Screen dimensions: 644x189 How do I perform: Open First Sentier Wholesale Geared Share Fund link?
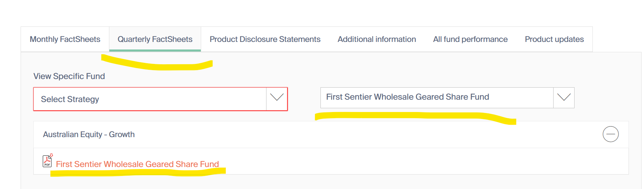pyautogui.click(x=137, y=164)
